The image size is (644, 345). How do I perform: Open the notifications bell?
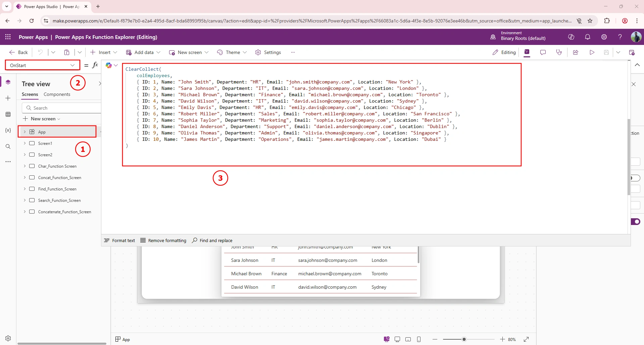click(x=588, y=37)
